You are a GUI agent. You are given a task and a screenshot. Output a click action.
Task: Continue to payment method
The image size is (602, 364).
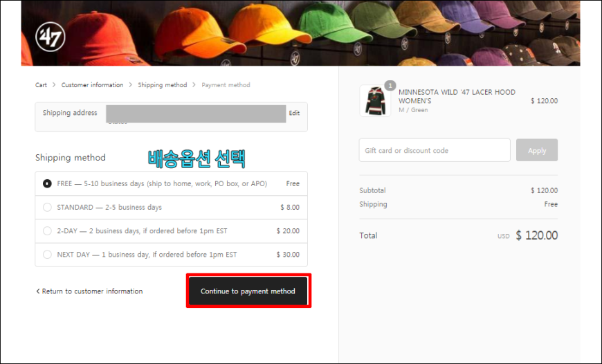click(248, 291)
